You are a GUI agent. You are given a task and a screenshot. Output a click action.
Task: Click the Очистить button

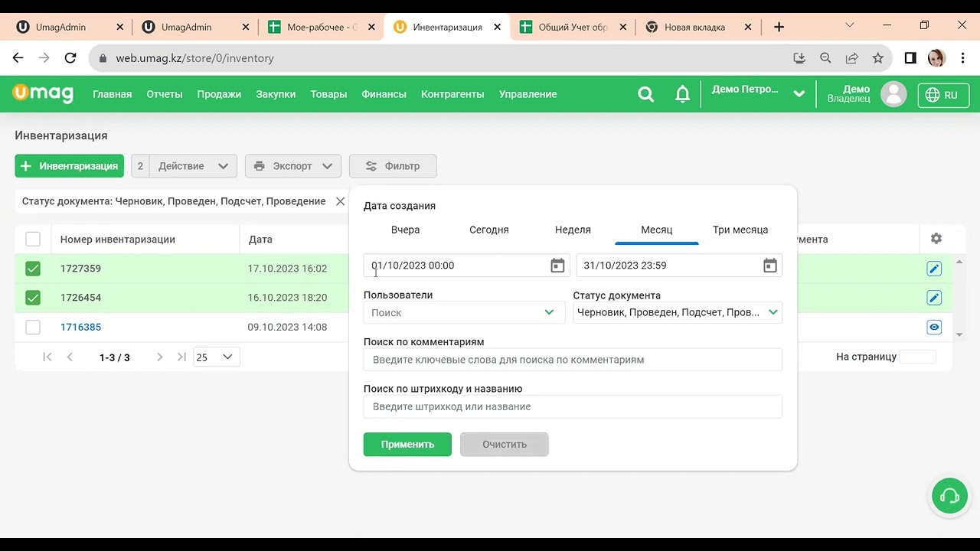tap(505, 445)
